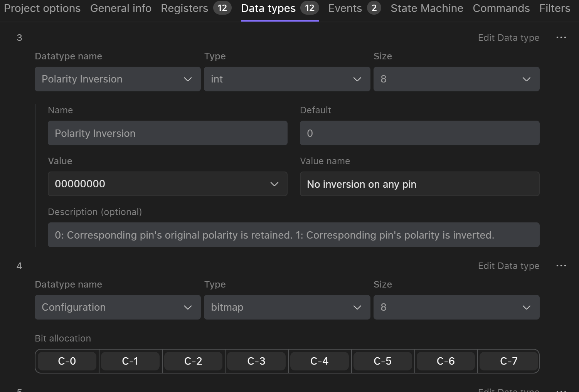Viewport: 579px width, 392px height.
Task: Click the optional Description text field
Action: coord(293,235)
